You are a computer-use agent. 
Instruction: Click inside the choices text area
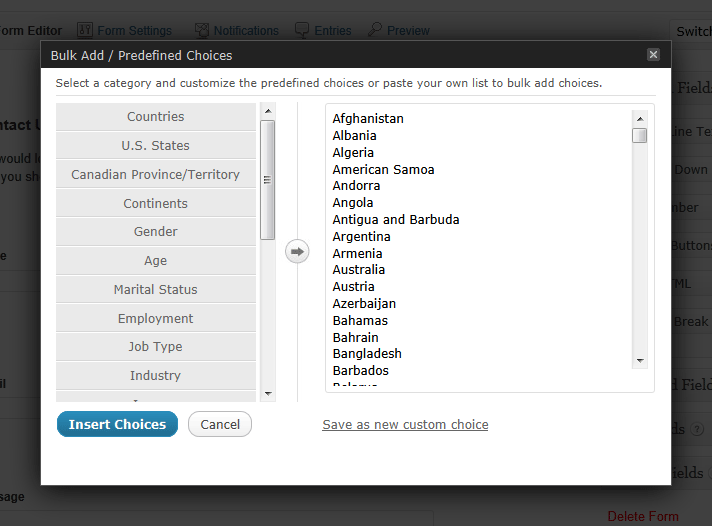[479, 248]
